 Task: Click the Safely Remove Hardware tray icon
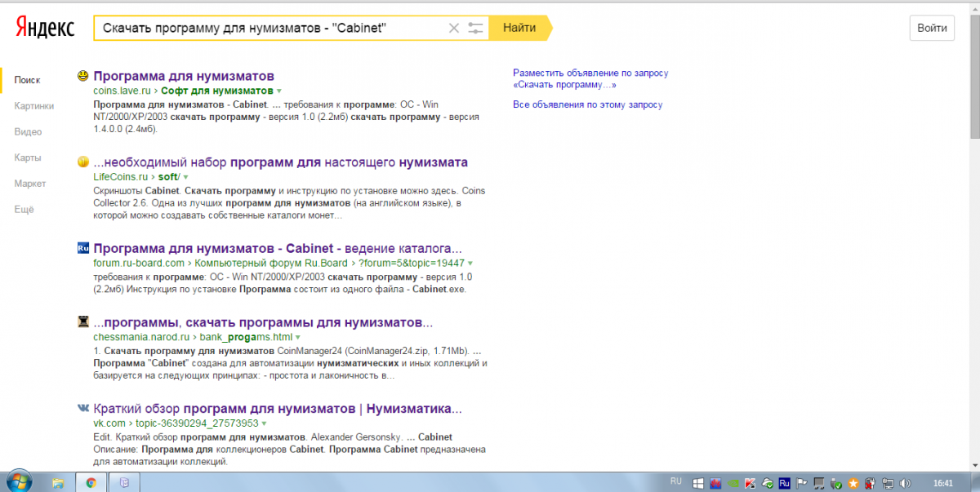[x=835, y=483]
